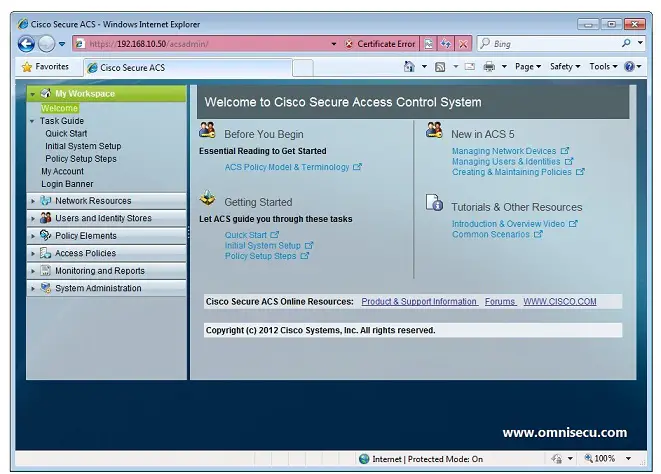Collapse the Task Guide tree node

coord(32,121)
